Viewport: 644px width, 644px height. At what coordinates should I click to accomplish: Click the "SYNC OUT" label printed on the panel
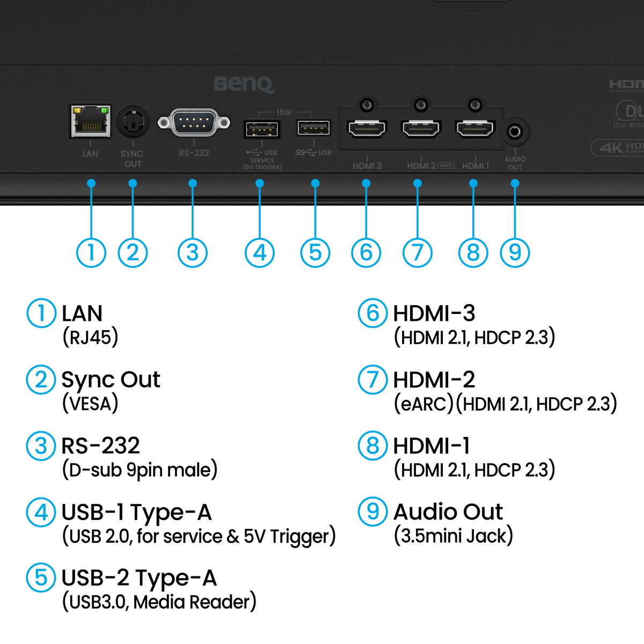click(x=132, y=159)
